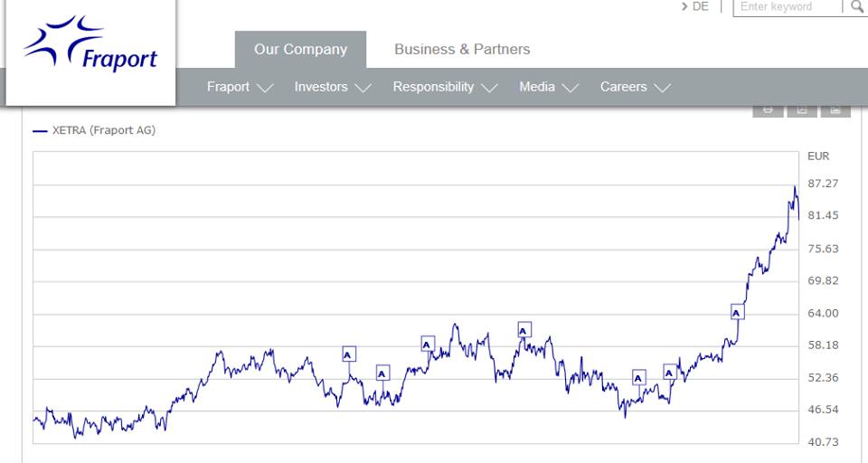Click the leftmost A marker on the chart

(348, 354)
